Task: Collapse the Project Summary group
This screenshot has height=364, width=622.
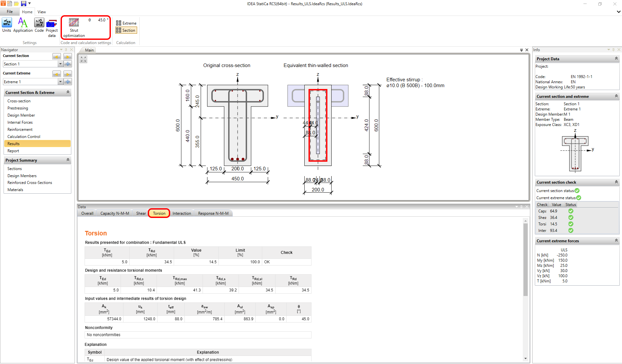Action: pyautogui.click(x=68, y=160)
